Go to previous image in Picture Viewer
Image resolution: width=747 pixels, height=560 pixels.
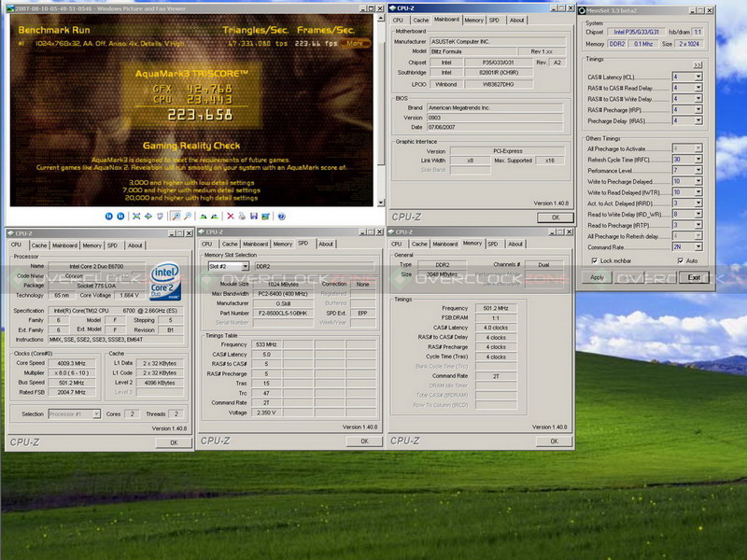click(108, 217)
